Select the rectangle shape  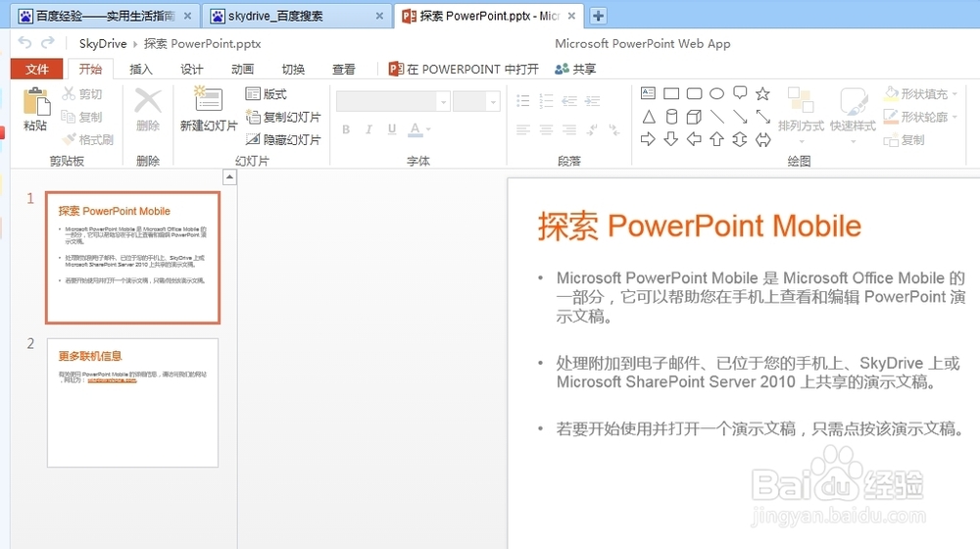click(671, 94)
